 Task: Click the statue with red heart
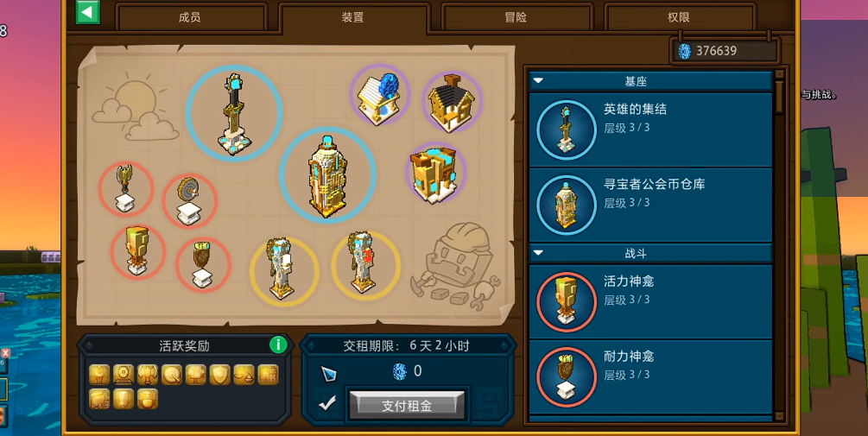365,266
